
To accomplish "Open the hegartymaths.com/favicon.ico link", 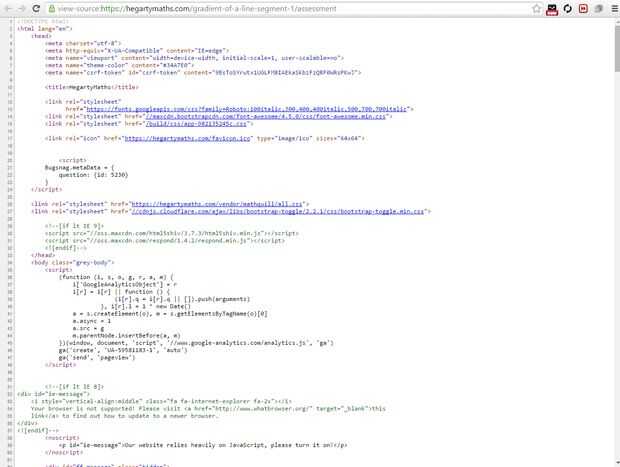I will pos(188,138).
